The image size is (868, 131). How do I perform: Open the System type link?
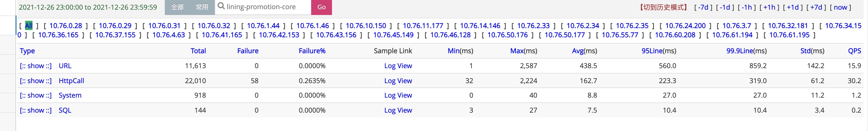pyautogui.click(x=70, y=95)
